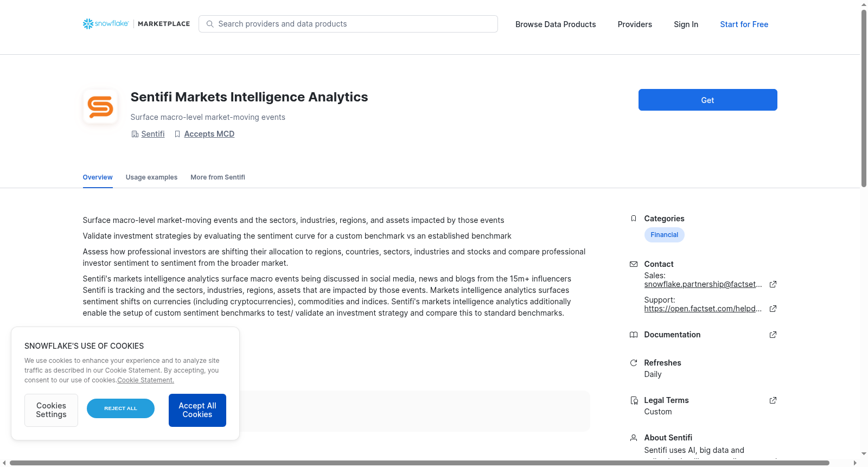
Task: Accept All Cookies in the banner
Action: [197, 410]
